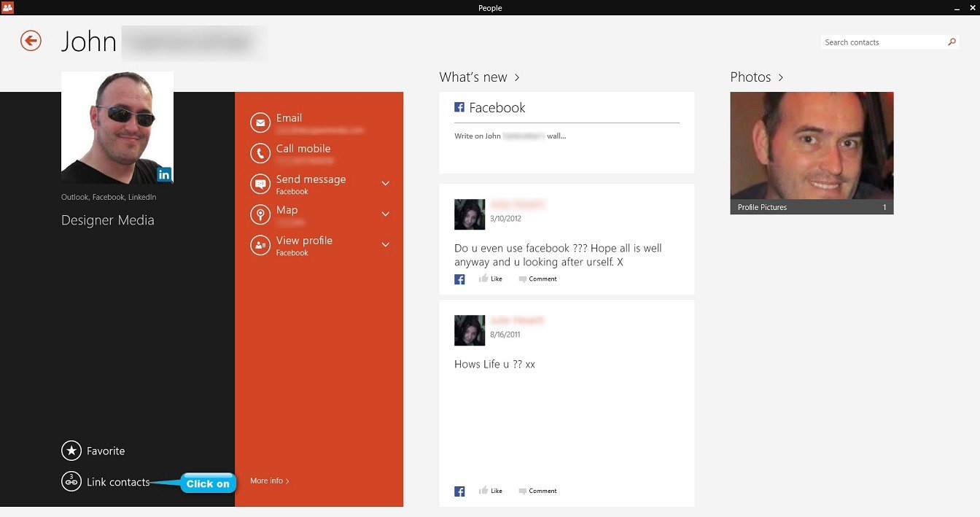This screenshot has height=517, width=980.
Task: Click contact name "John" heading
Action: [89, 41]
